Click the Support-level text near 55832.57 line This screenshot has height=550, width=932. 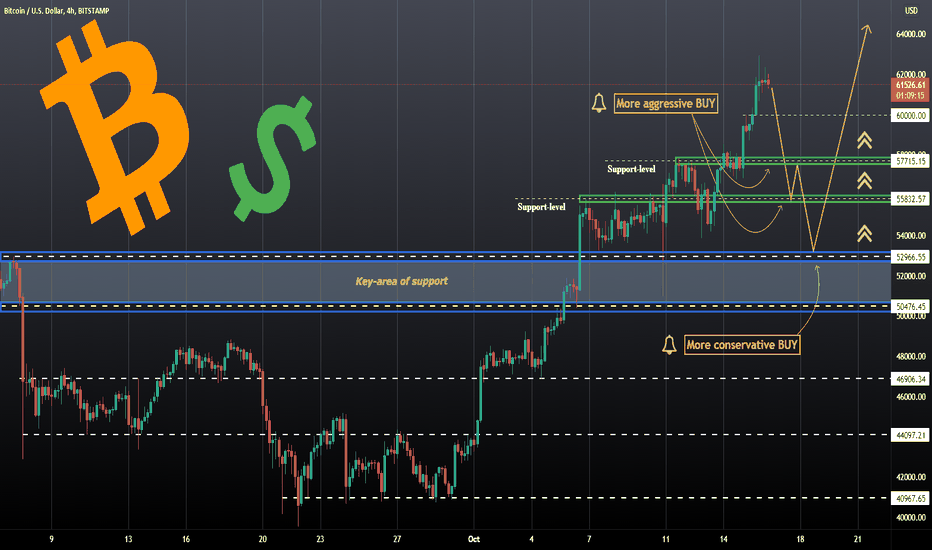541,207
